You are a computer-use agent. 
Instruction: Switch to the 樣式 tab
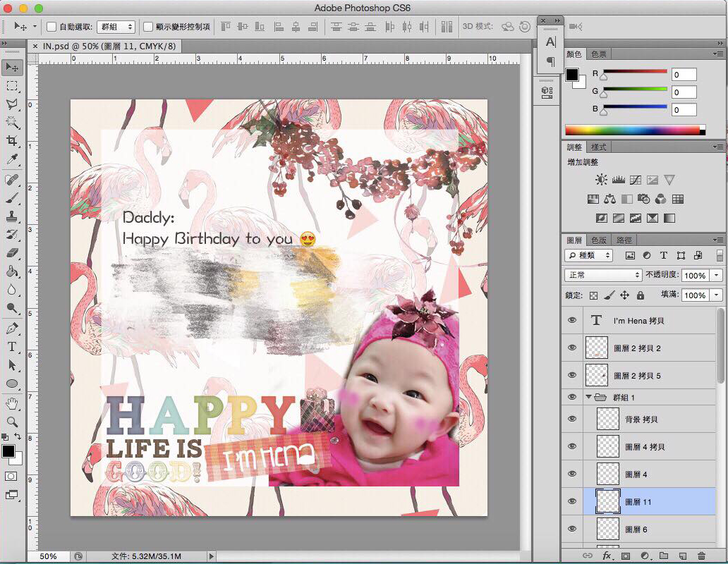[599, 147]
